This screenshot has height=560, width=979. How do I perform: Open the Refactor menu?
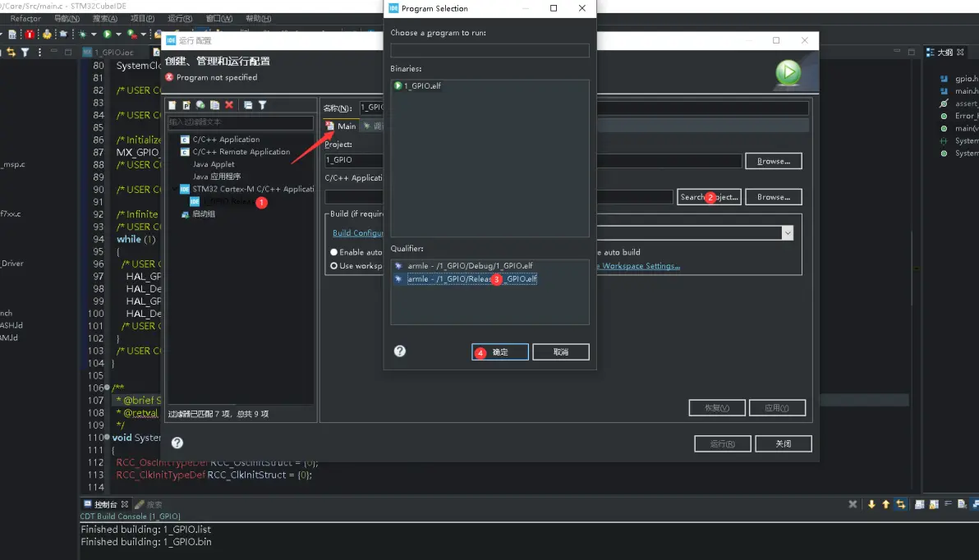point(25,19)
